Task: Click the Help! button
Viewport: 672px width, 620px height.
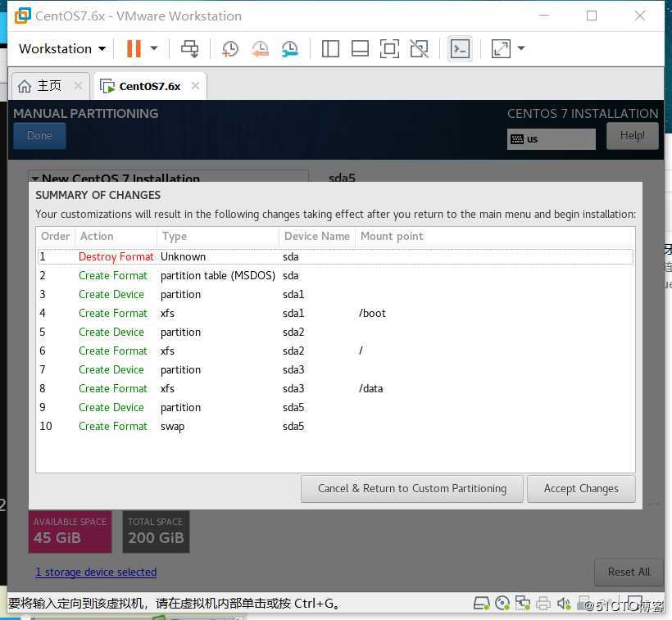Action: pyautogui.click(x=632, y=136)
